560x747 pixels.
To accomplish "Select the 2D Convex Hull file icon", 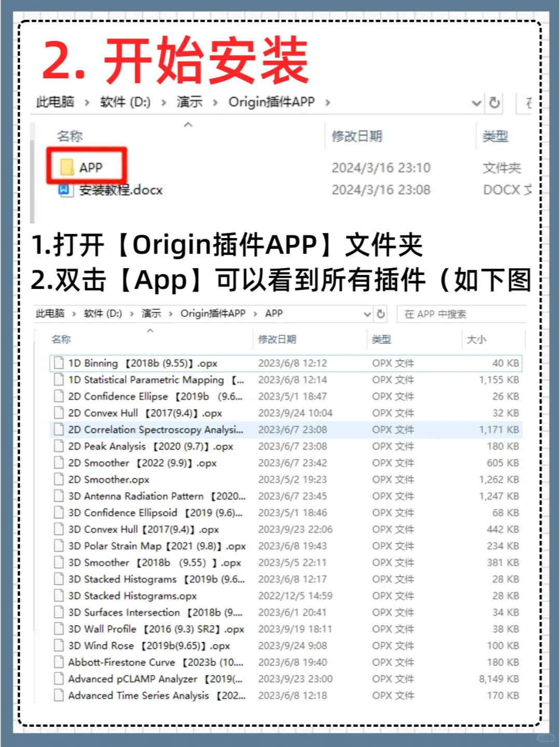I will [58, 413].
